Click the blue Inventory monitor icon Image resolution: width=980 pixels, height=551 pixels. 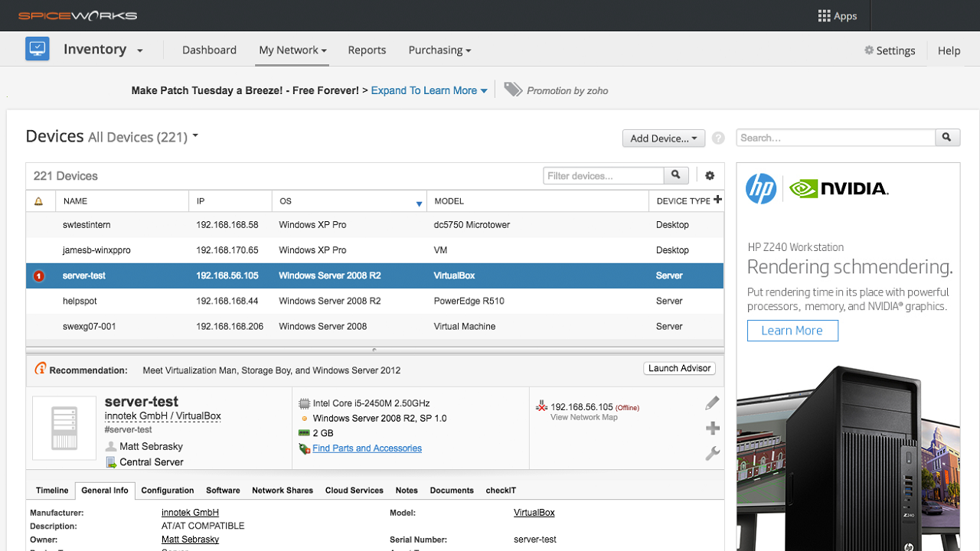[x=37, y=49]
